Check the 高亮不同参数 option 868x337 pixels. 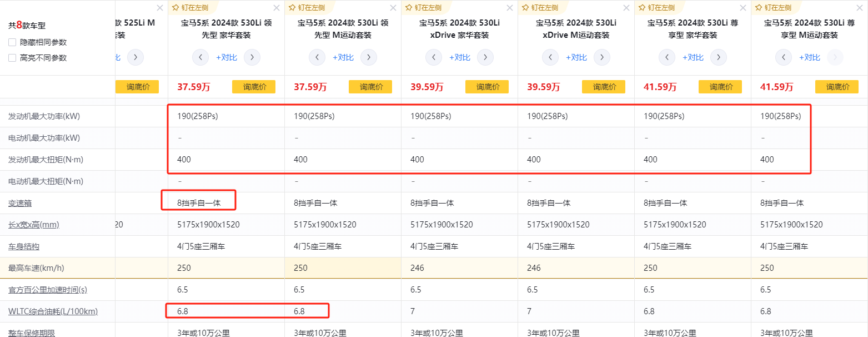pyautogui.click(x=12, y=58)
